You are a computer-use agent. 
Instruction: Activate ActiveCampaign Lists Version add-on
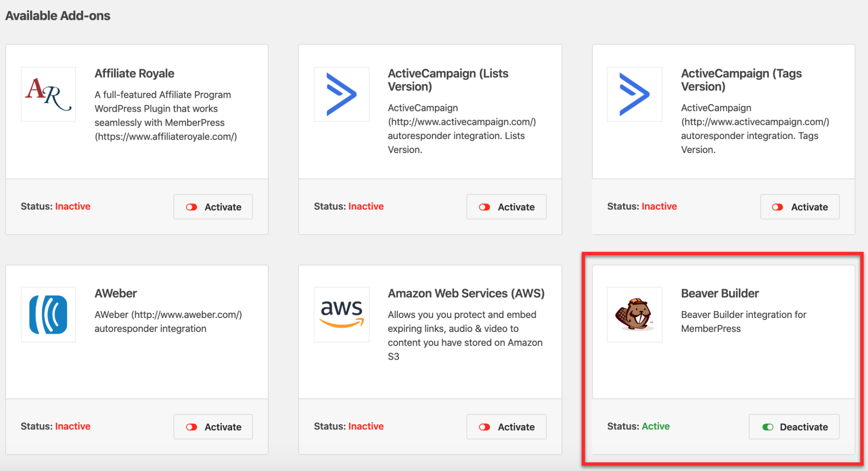pyautogui.click(x=506, y=207)
